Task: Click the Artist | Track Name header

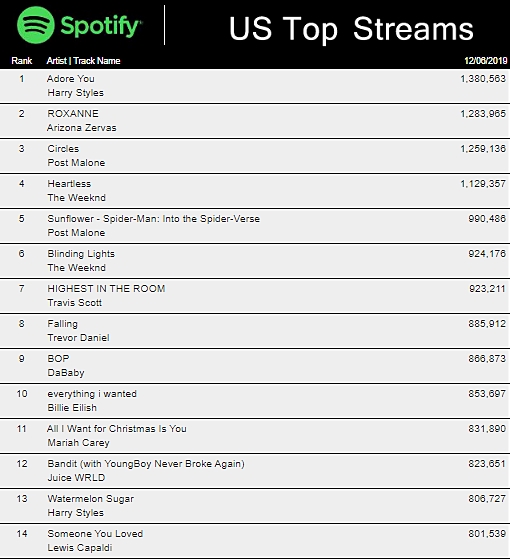Action: (83, 61)
